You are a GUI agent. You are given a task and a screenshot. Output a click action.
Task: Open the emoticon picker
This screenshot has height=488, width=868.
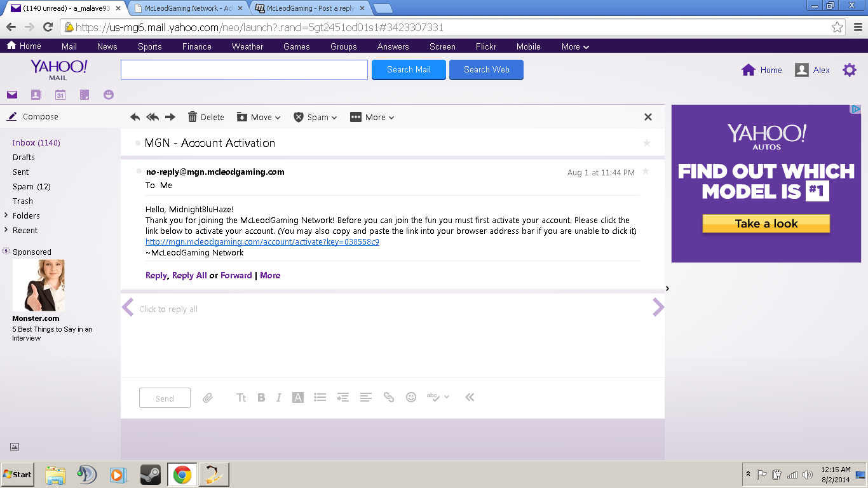[411, 398]
